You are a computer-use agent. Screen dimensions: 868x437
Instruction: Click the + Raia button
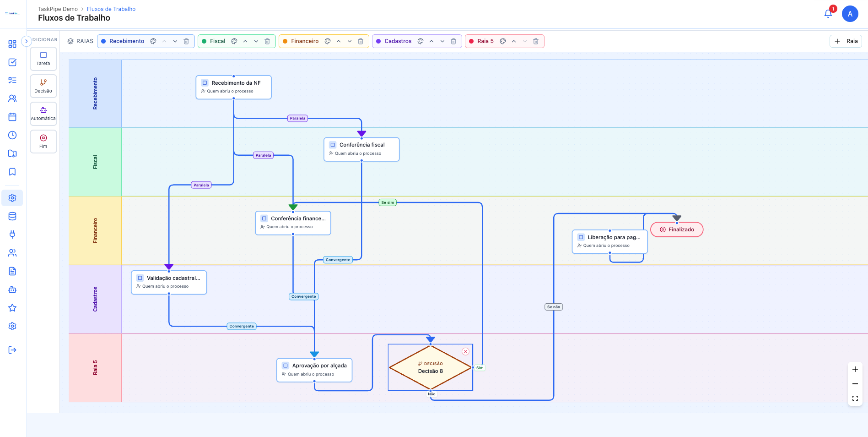pos(846,41)
